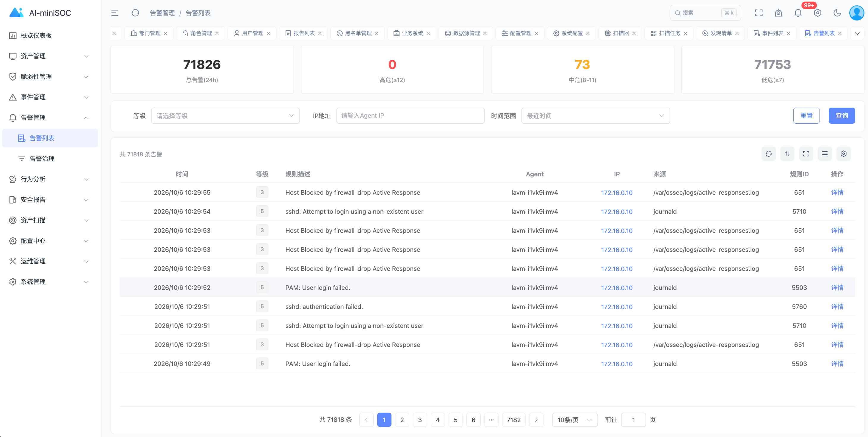
Task: Expand 系统管理 menu
Action: [50, 282]
